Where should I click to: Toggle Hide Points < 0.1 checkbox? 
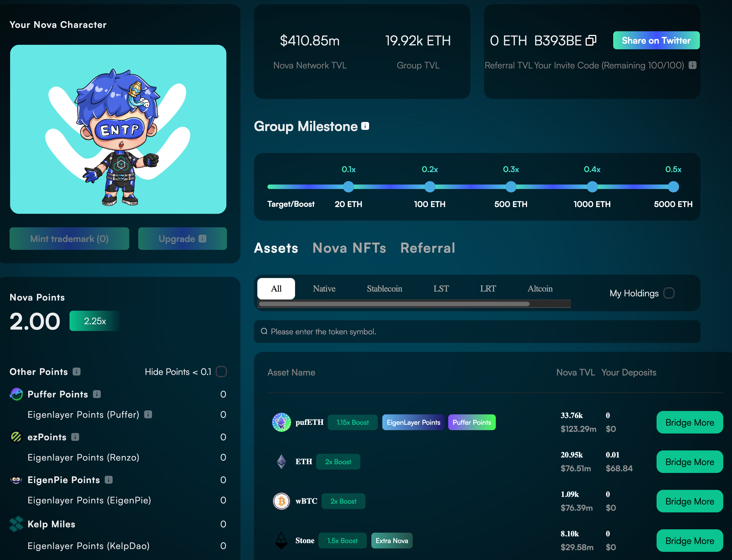pyautogui.click(x=221, y=371)
